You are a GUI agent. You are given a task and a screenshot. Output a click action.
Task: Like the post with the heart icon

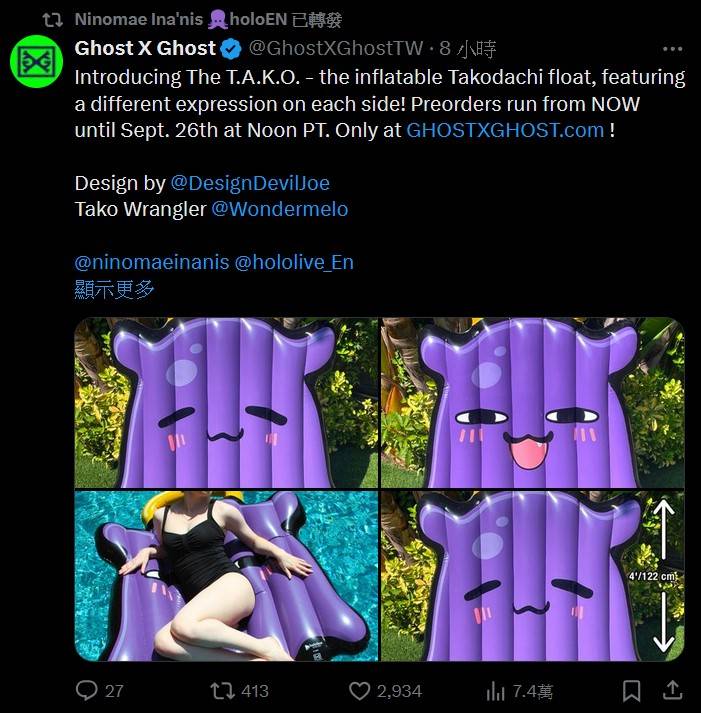tap(359, 690)
